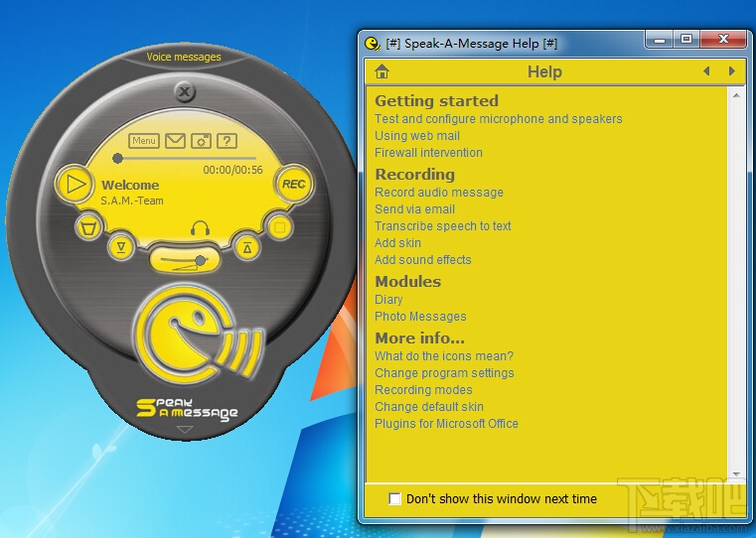Close the player with round X button

click(184, 91)
